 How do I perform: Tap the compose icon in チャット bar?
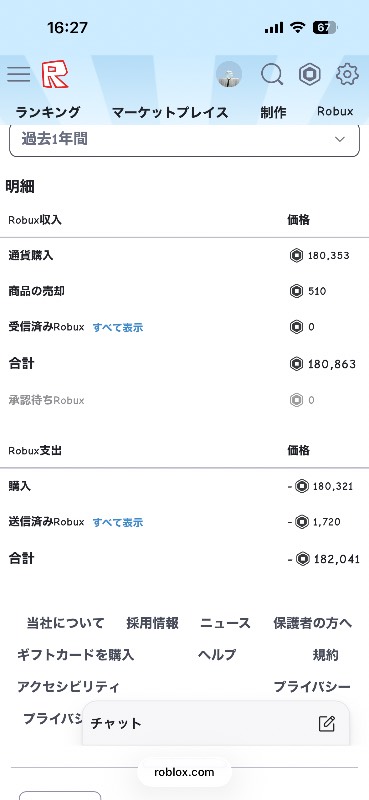(x=327, y=723)
